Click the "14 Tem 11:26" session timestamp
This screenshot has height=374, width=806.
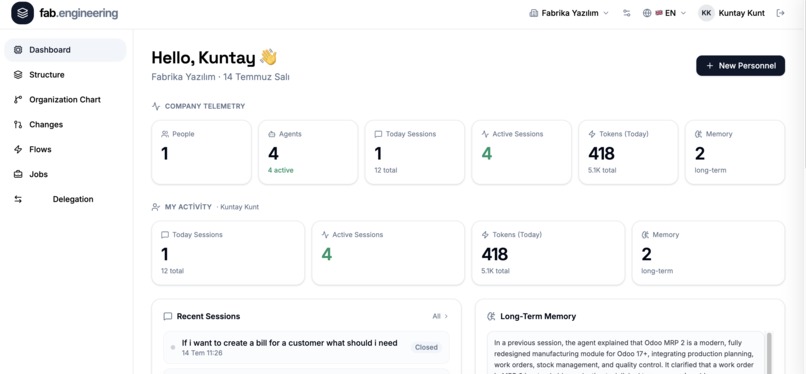pos(202,353)
